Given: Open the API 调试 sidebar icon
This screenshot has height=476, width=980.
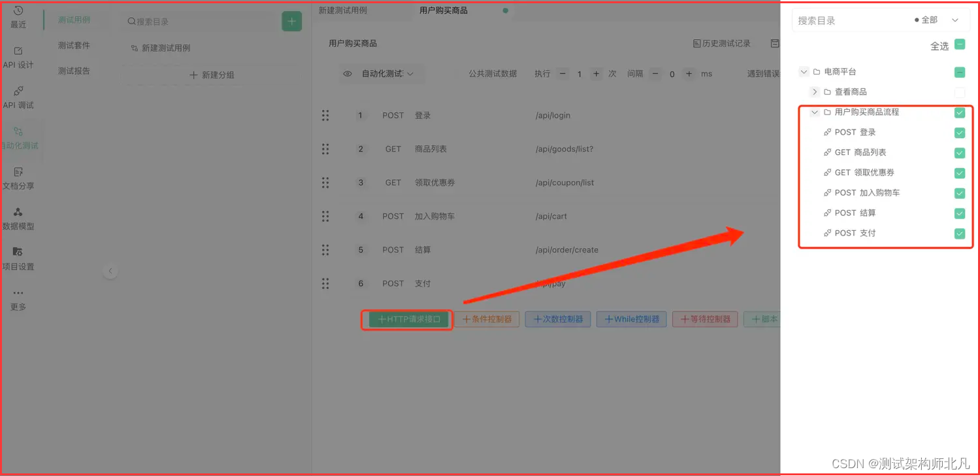Looking at the screenshot, I should point(18,91).
